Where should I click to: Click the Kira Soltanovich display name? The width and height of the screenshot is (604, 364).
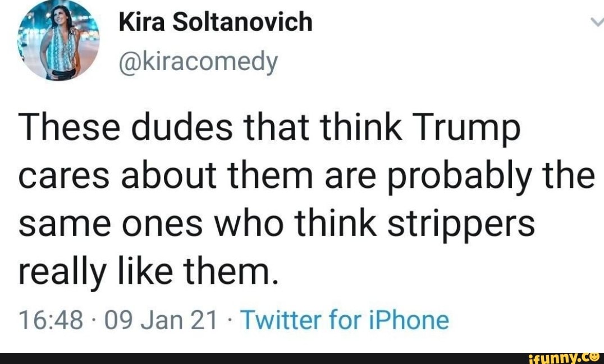click(x=216, y=22)
